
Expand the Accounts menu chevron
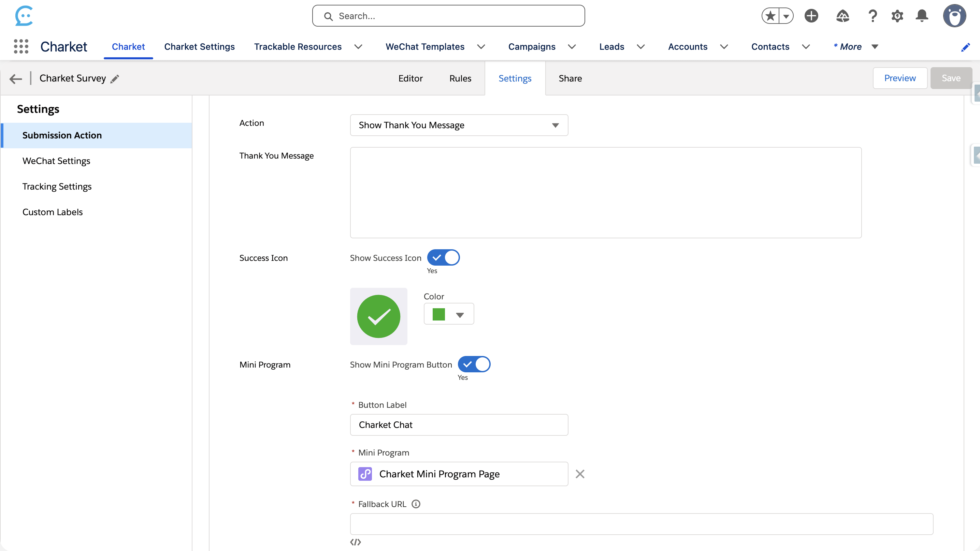pos(724,47)
